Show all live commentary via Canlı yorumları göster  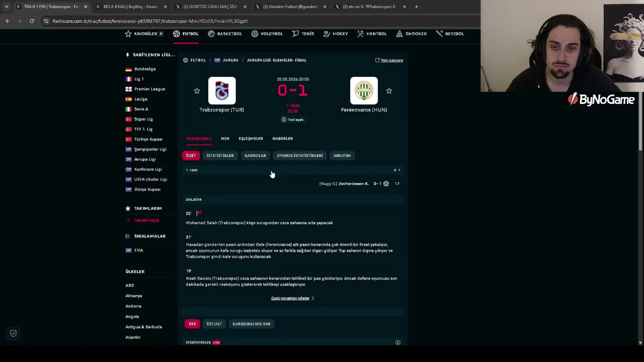click(x=292, y=298)
